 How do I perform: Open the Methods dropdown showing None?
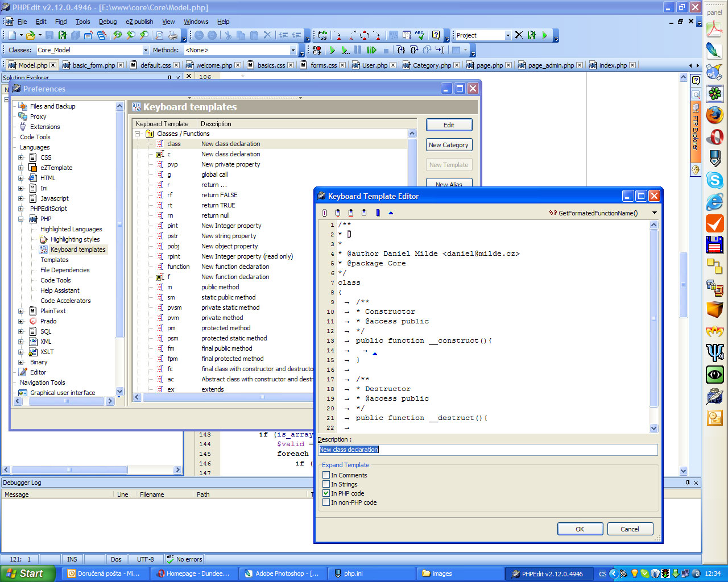click(x=293, y=50)
